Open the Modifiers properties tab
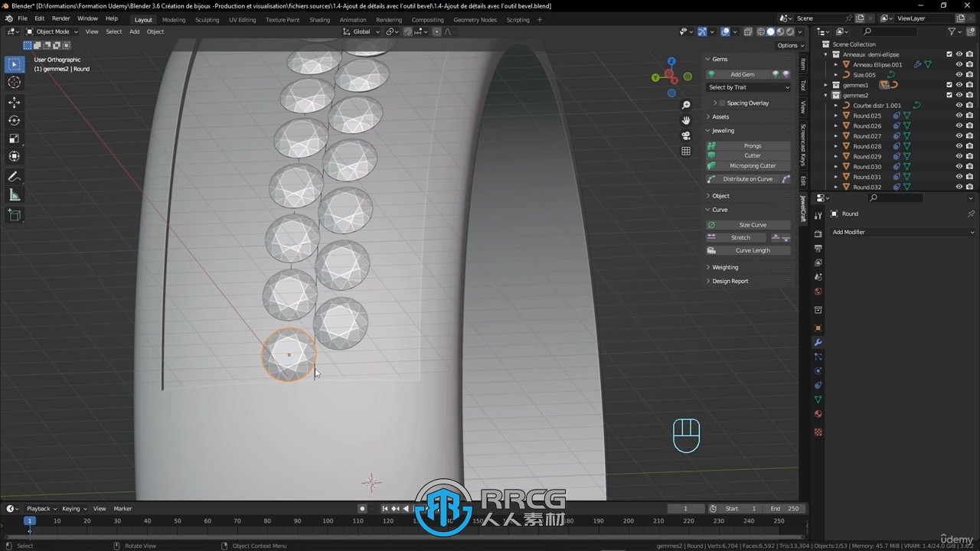The height and width of the screenshot is (551, 980). coord(818,342)
